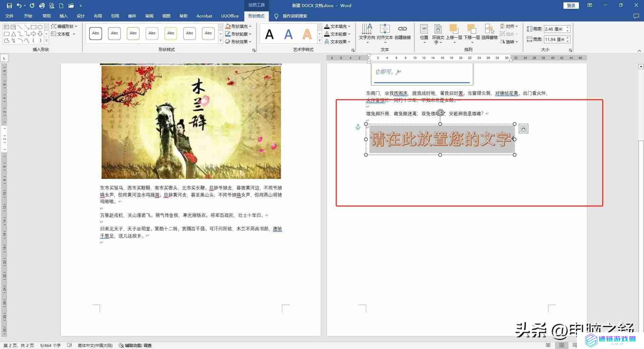
Task: Switch to read mode view in the status bar
Action: (548, 345)
